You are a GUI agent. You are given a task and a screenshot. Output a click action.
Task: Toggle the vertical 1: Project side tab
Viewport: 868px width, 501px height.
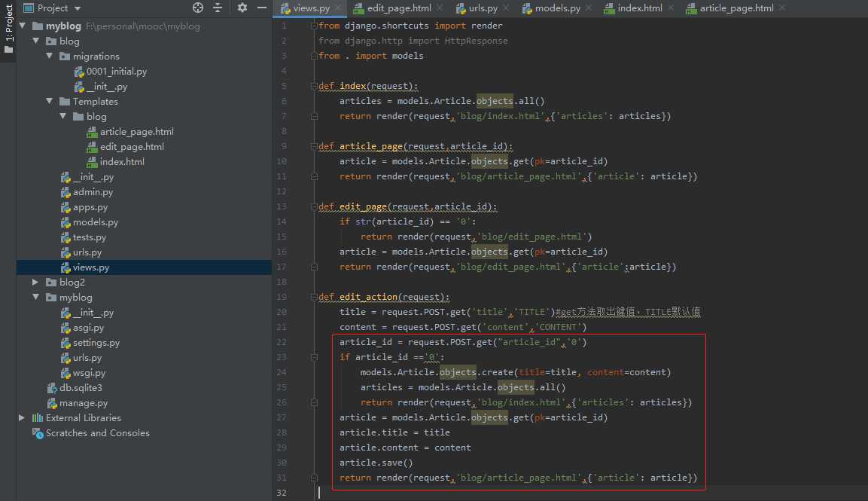coord(8,28)
